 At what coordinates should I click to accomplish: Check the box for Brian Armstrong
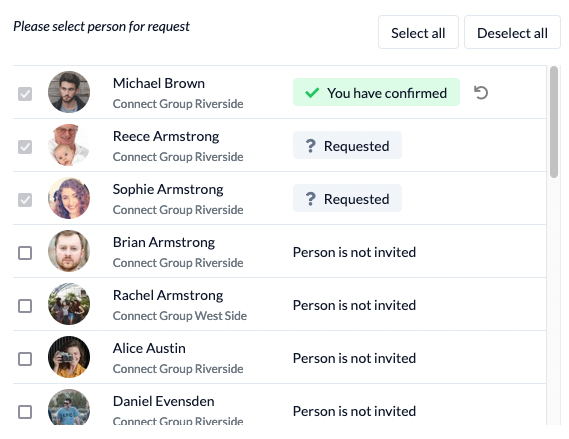pyautogui.click(x=25, y=253)
